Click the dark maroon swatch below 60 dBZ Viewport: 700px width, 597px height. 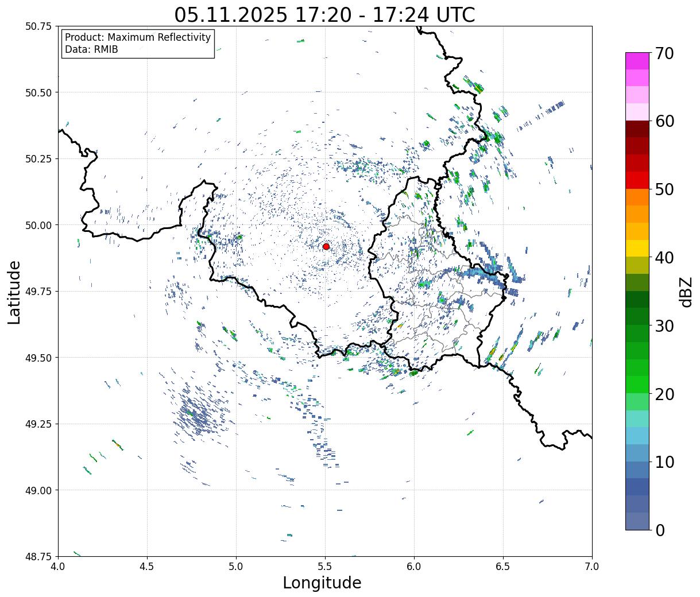click(x=637, y=129)
